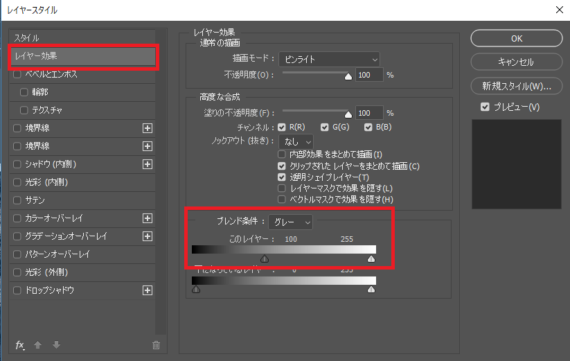Click the move effect down arrow
Viewport: 570px width, 361px height.
pyautogui.click(x=56, y=345)
